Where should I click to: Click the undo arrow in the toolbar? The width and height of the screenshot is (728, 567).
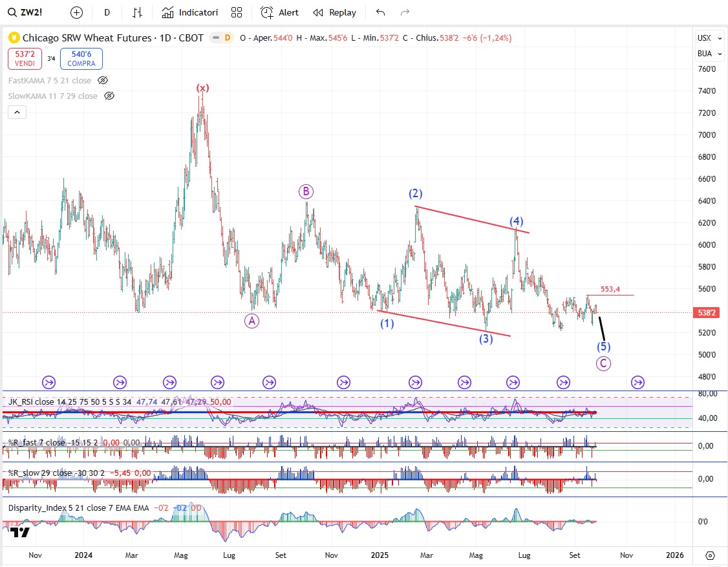click(380, 12)
